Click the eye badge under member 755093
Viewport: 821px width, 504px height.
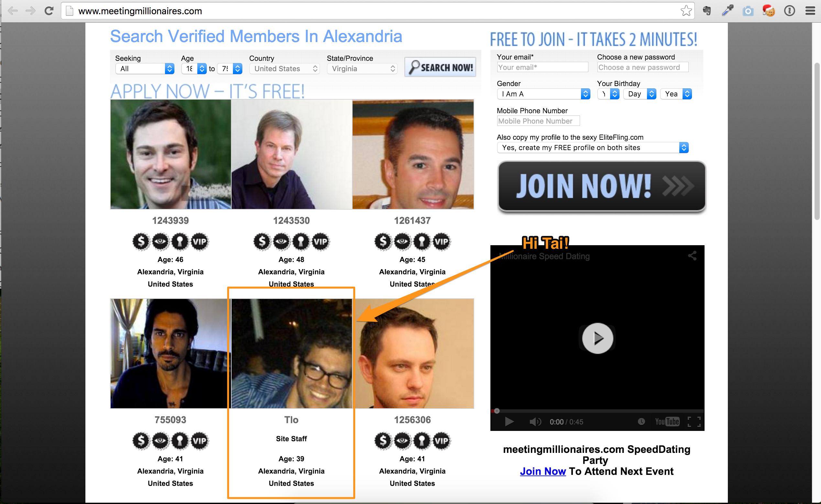(x=160, y=441)
